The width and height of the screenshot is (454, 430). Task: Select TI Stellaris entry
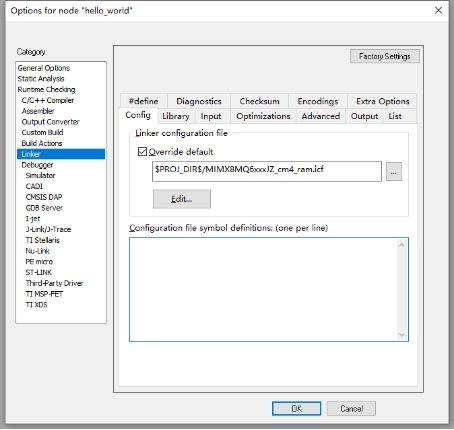tap(43, 240)
